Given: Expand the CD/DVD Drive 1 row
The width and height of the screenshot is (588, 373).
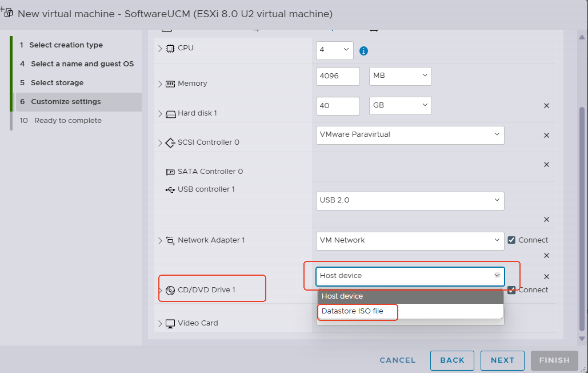Looking at the screenshot, I should pyautogui.click(x=161, y=291).
